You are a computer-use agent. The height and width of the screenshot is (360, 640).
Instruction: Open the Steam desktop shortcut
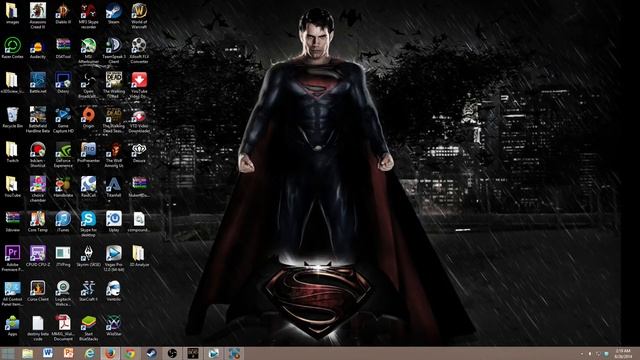tap(113, 13)
